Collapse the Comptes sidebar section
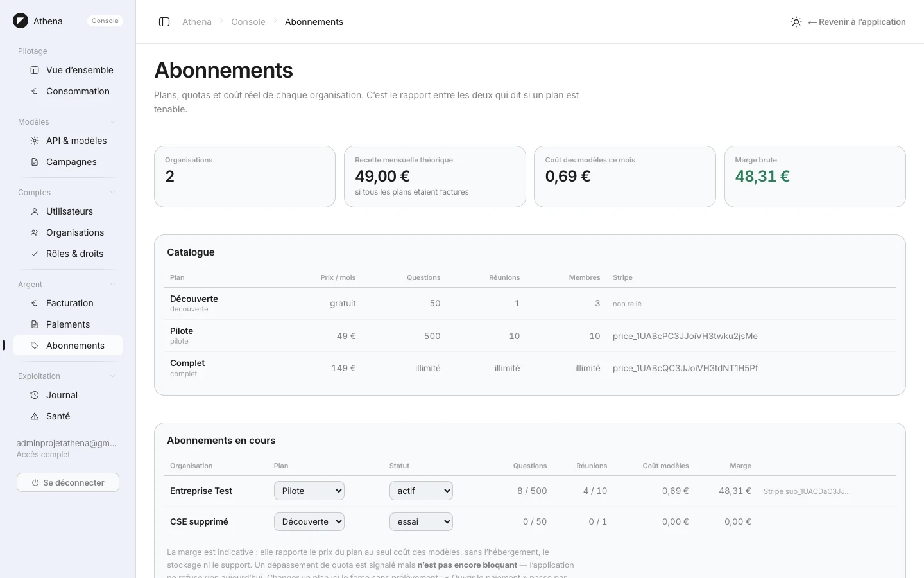This screenshot has width=924, height=578. coord(113,193)
